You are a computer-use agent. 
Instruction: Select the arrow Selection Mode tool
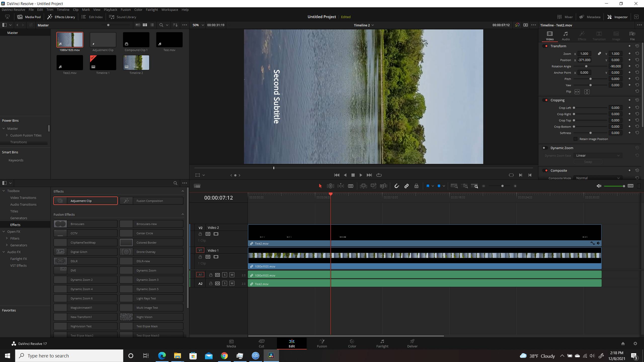click(320, 186)
